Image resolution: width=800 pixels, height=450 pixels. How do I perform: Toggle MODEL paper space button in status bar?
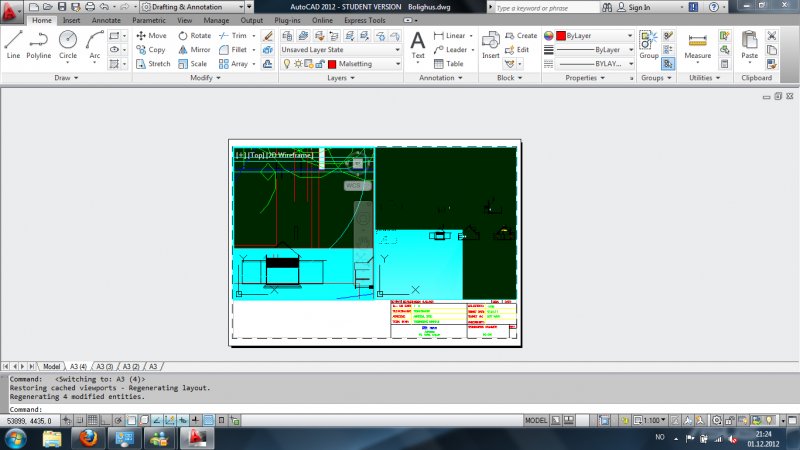[537, 420]
